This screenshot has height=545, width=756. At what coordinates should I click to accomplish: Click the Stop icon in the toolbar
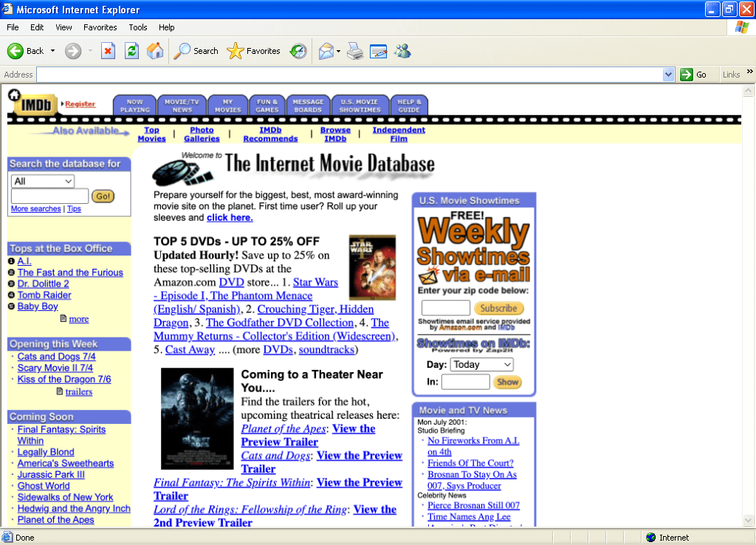click(108, 51)
